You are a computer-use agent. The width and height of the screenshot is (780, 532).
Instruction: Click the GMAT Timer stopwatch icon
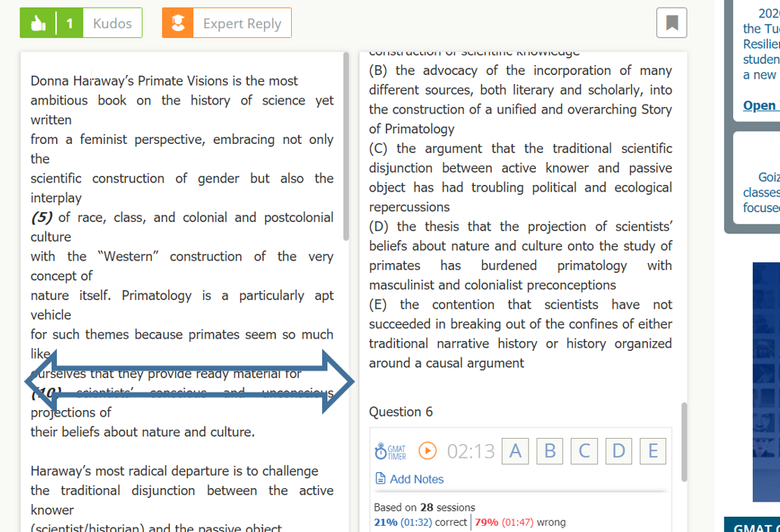[390, 452]
